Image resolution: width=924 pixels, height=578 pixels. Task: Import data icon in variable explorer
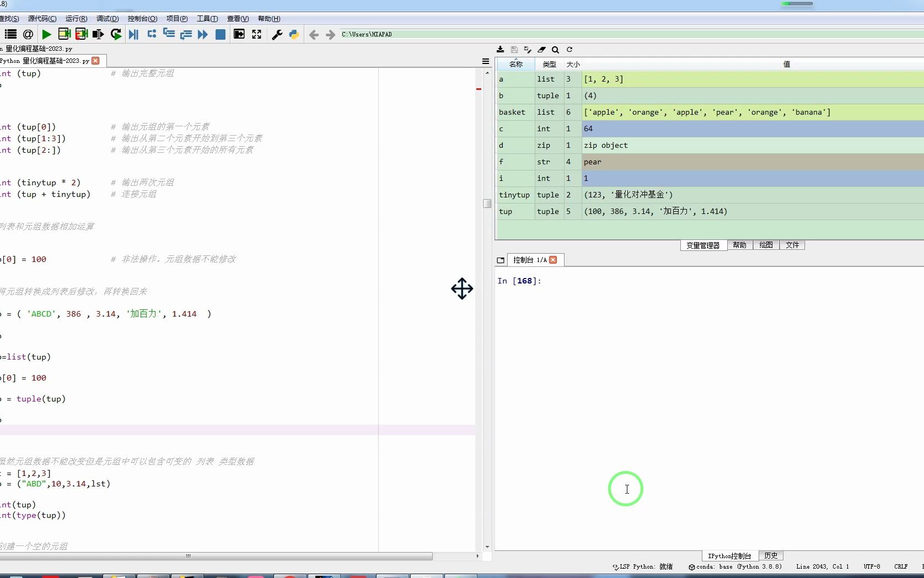(x=501, y=50)
